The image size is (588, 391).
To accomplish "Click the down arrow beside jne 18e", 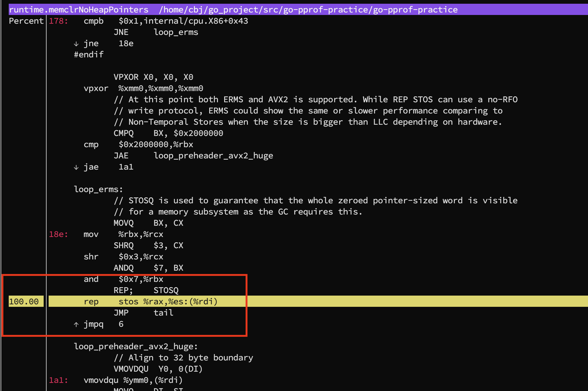I will click(x=76, y=44).
